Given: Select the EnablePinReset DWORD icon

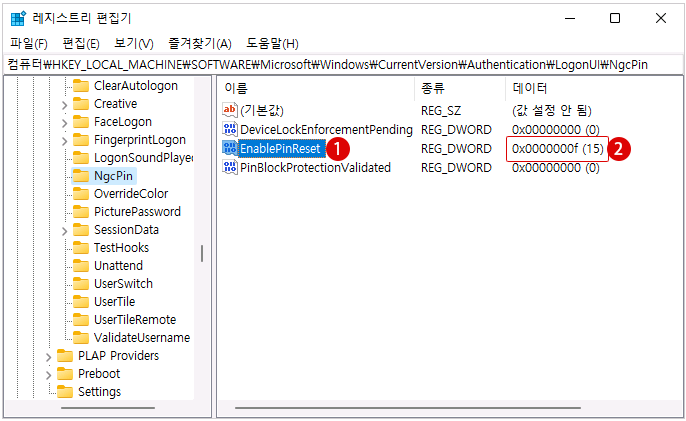Looking at the screenshot, I should tap(230, 148).
